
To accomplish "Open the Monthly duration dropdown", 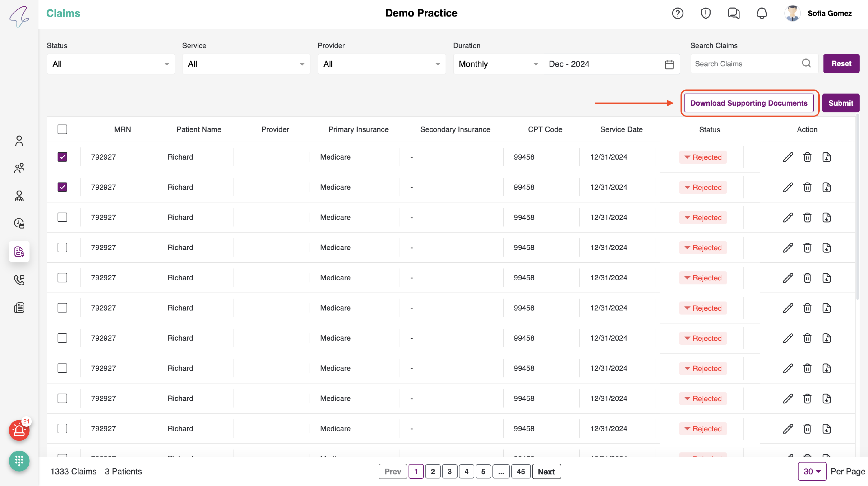I will pos(498,64).
